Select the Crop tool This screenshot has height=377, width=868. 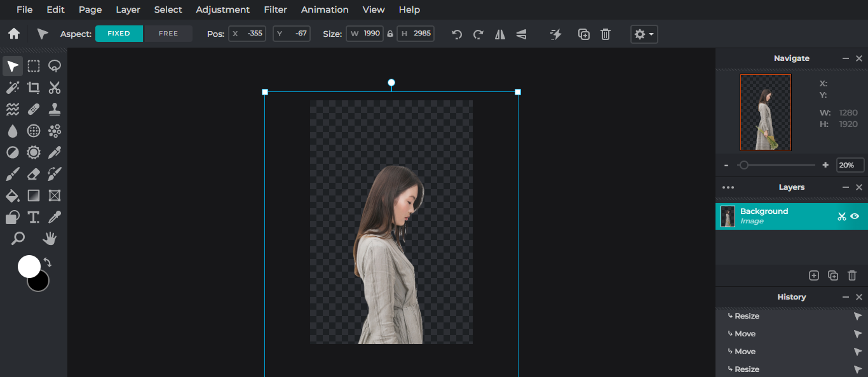pos(34,88)
